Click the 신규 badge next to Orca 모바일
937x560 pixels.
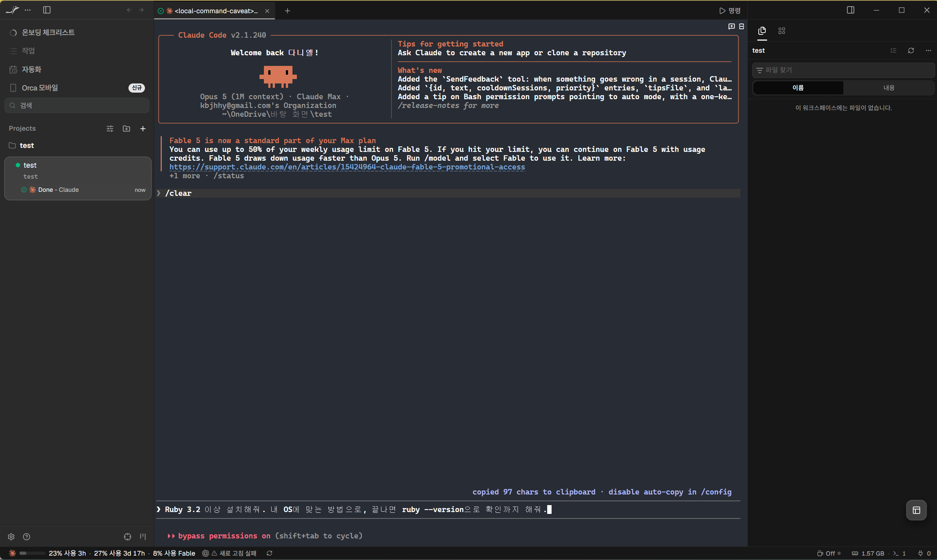pos(137,88)
